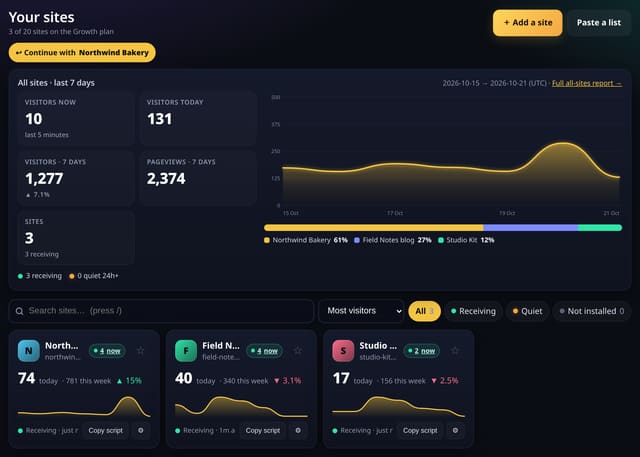Click the '781 this week' text
Image resolution: width=640 pixels, height=457 pixels.
[88, 381]
